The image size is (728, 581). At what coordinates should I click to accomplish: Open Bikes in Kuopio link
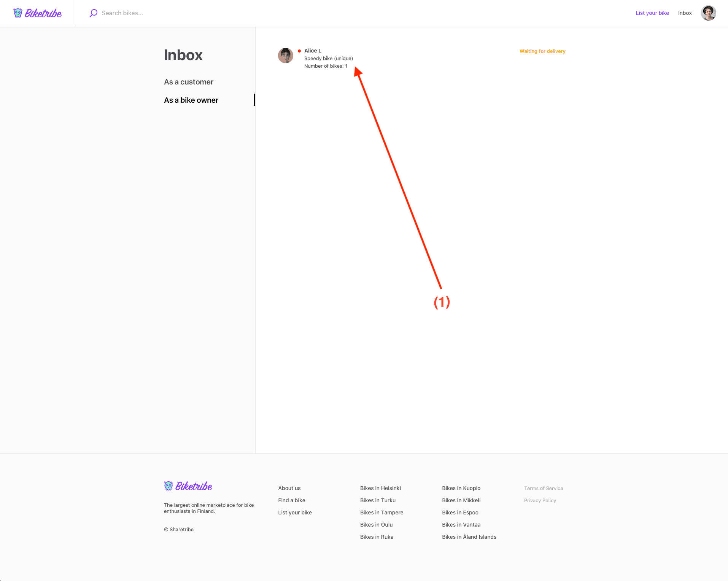coord(461,488)
